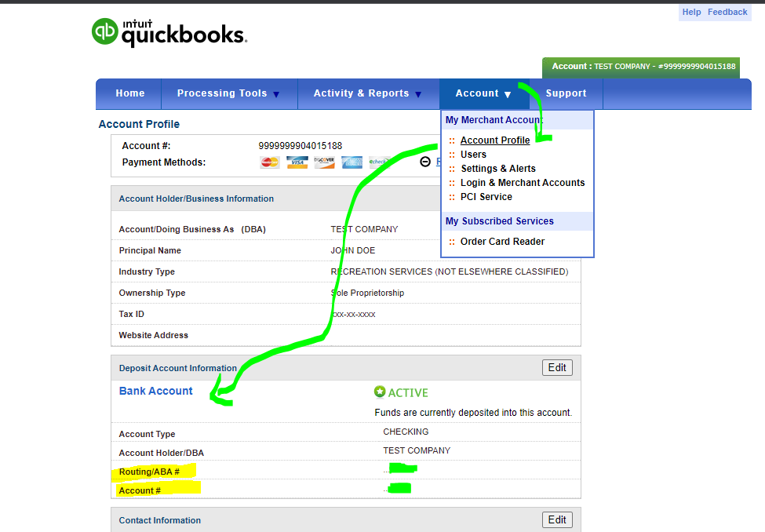Click the Account Profile page heading
The height and width of the screenshot is (532, 765).
pos(139,124)
